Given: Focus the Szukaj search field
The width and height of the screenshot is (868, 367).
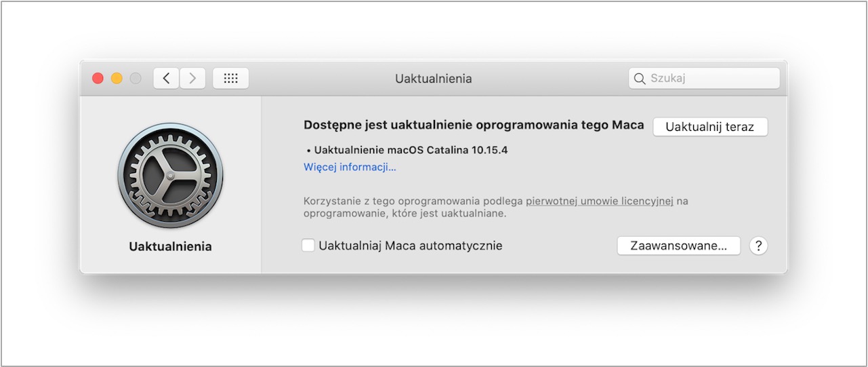Looking at the screenshot, I should (x=705, y=78).
